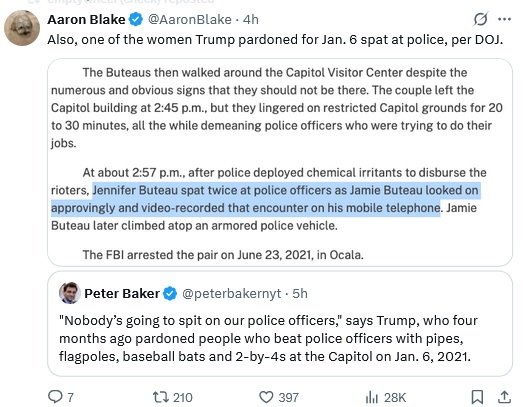523x407 pixels.
Task: Visit the @AaronBlake handle
Action: (x=189, y=19)
